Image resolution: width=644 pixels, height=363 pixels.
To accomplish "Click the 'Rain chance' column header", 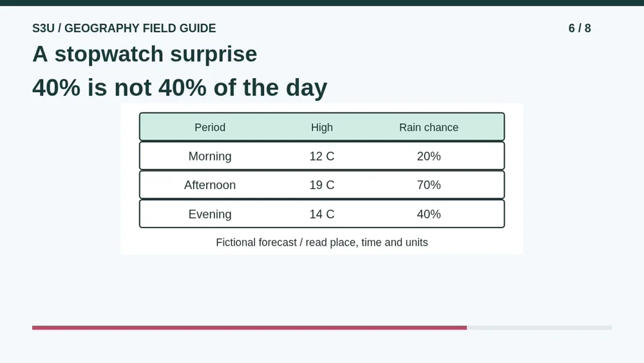I will (428, 128).
